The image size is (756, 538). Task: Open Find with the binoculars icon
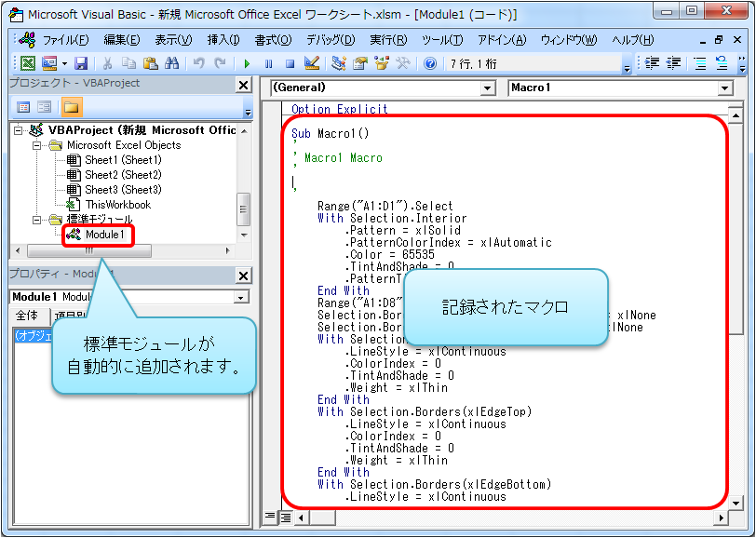(171, 63)
